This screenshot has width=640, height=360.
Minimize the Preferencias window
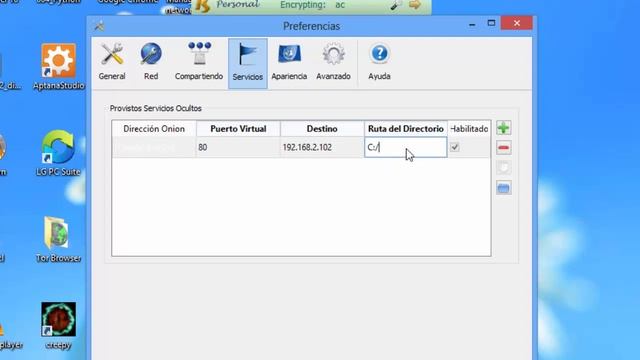[x=472, y=24]
